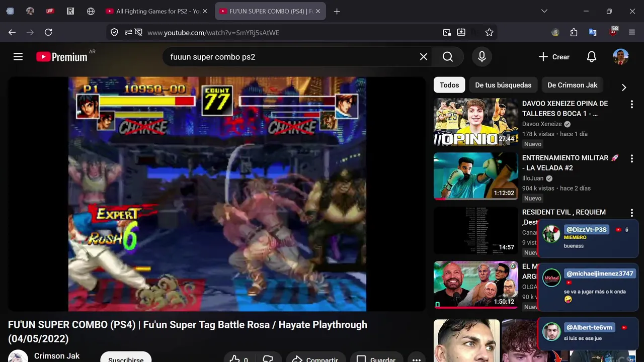The image size is (644, 362).
Task: Open the translate extension icon
Action: (593, 32)
